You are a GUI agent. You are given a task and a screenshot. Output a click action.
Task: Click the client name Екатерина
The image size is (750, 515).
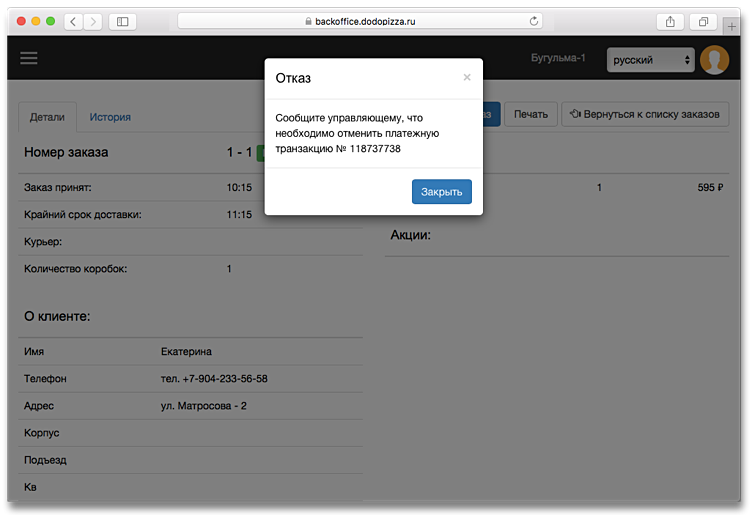click(x=186, y=351)
